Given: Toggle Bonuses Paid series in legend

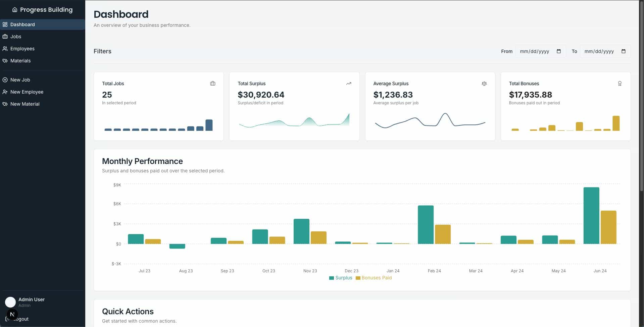Looking at the screenshot, I should (x=374, y=278).
